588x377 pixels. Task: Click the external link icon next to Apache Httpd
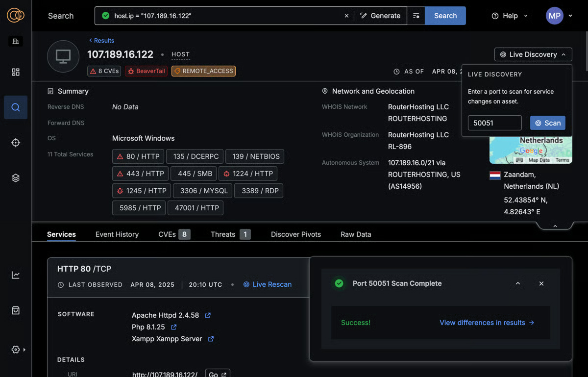(207, 315)
